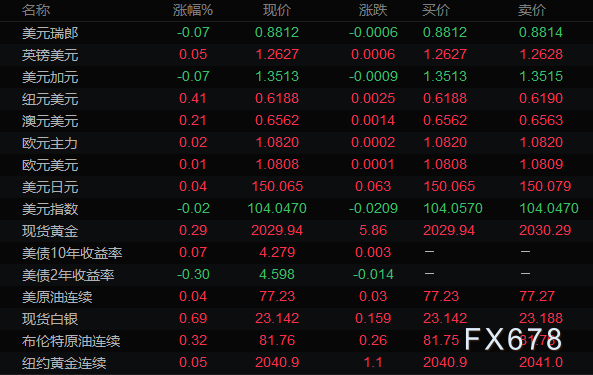Open 美债10年收益率 yield row
Viewport: 593px width, 375px height.
pyautogui.click(x=296, y=253)
